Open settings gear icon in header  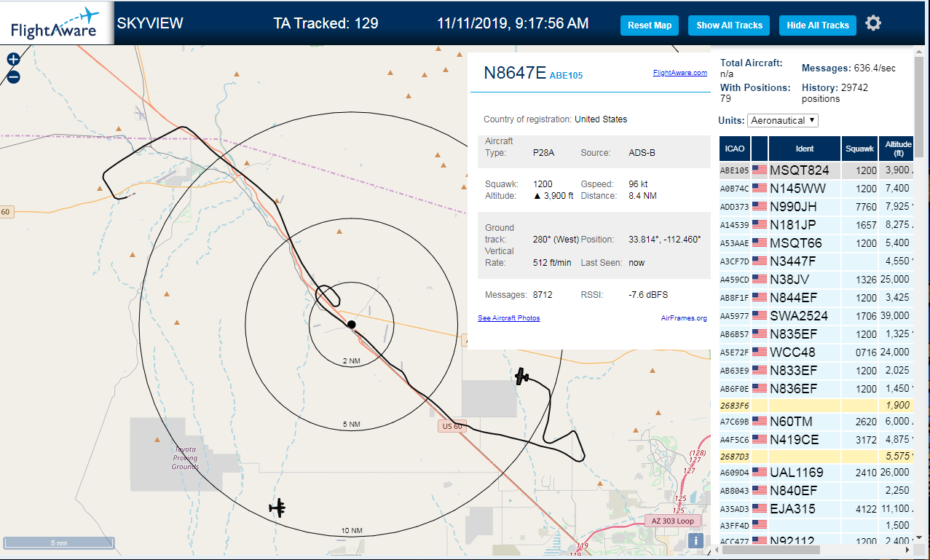click(873, 23)
